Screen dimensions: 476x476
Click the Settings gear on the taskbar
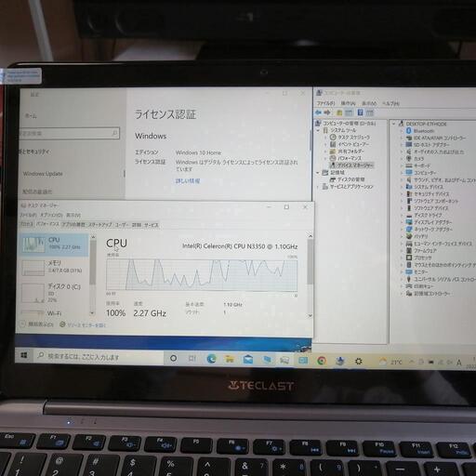pyautogui.click(x=359, y=361)
